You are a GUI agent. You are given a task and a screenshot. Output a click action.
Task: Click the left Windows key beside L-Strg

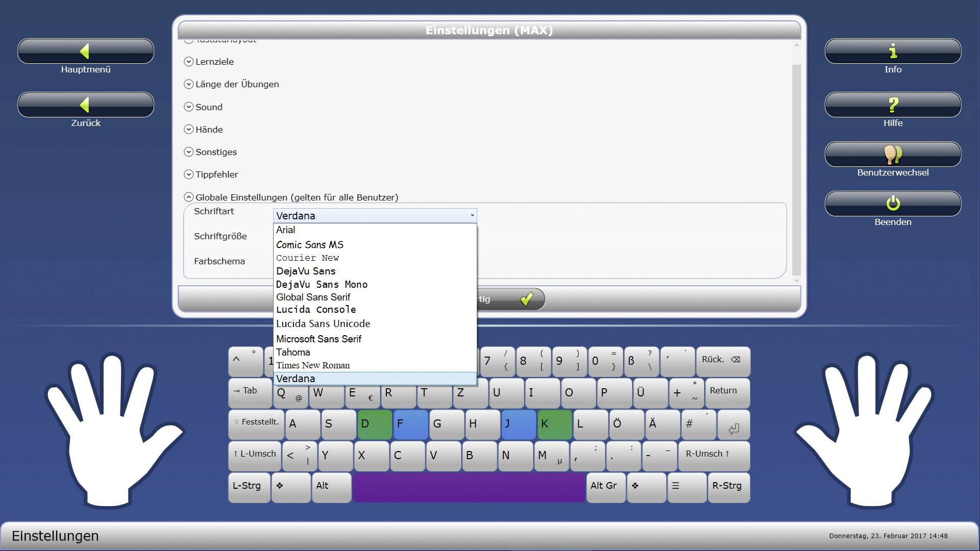291,488
